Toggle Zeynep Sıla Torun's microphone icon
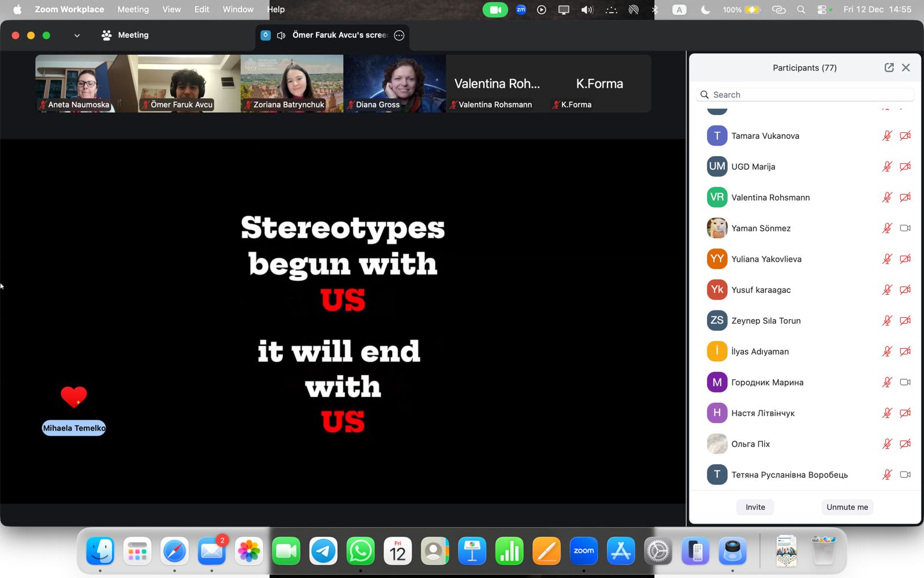This screenshot has width=924, height=578. 887,321
